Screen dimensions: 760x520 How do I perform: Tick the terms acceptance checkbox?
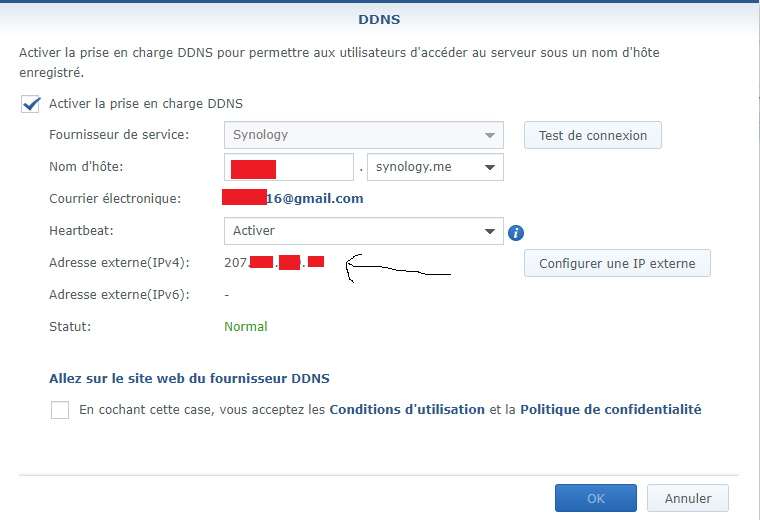(x=60, y=410)
